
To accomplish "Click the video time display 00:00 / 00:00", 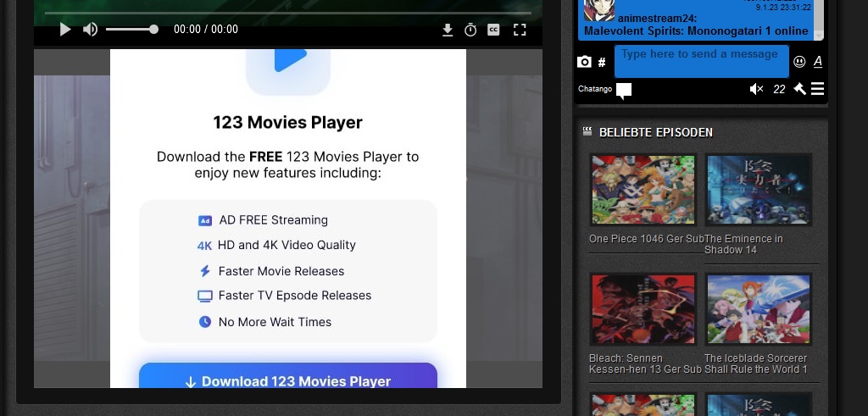I will (x=206, y=30).
